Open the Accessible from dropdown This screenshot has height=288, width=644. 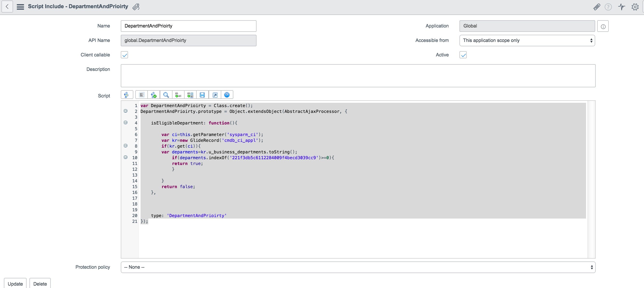[527, 41]
